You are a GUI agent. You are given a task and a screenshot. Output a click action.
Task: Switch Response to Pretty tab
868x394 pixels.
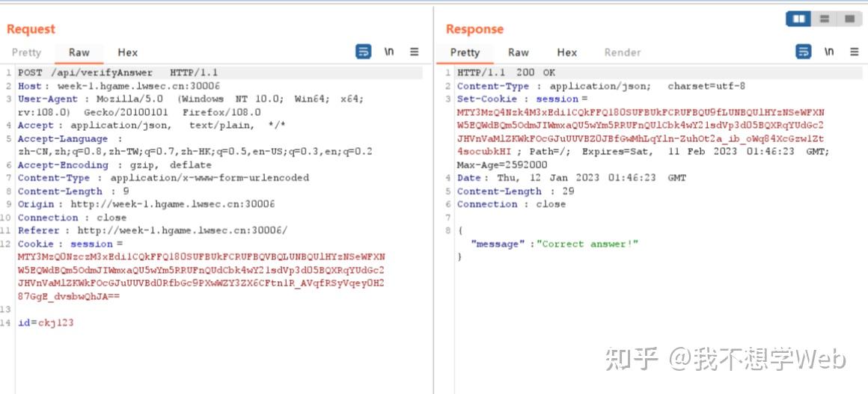465,52
